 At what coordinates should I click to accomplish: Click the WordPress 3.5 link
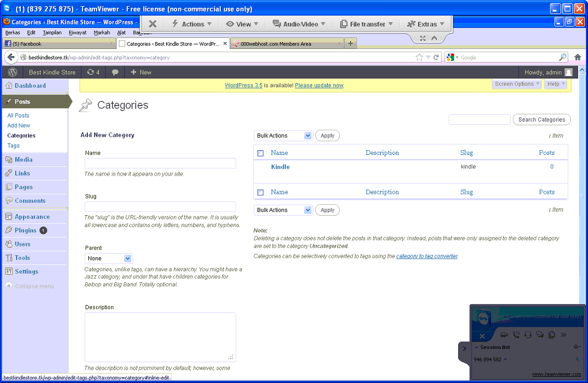pyautogui.click(x=244, y=86)
